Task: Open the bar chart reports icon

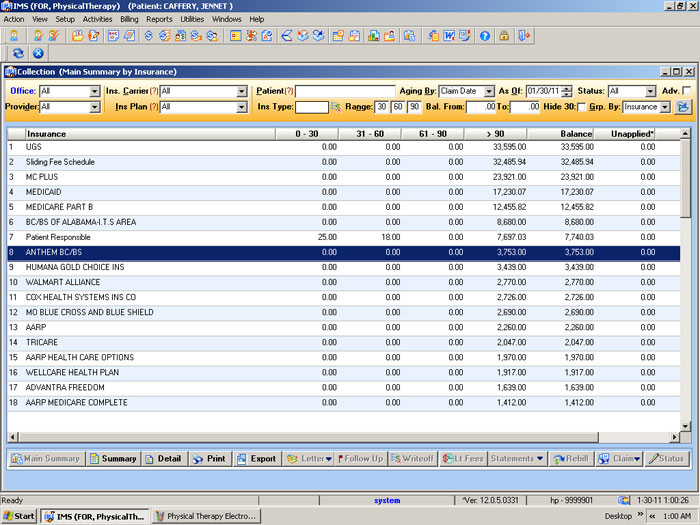Action: (x=374, y=36)
